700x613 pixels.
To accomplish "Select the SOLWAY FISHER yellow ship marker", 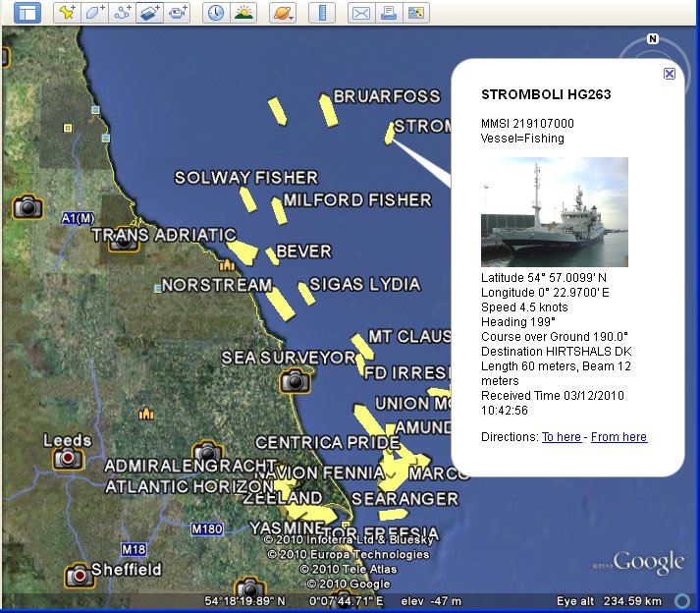I will pos(247,199).
